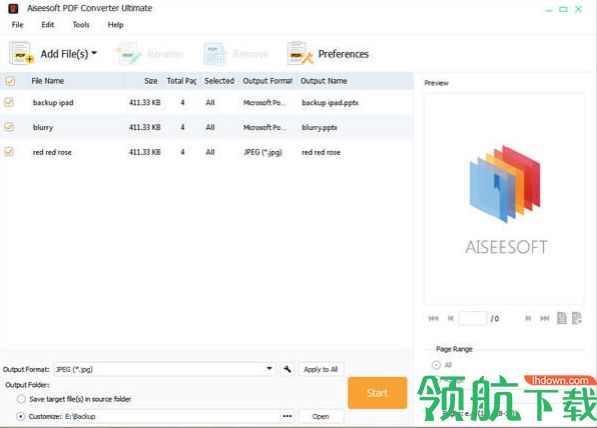Open the Add File(s) dropdown arrow
597x428 pixels.
(x=94, y=53)
